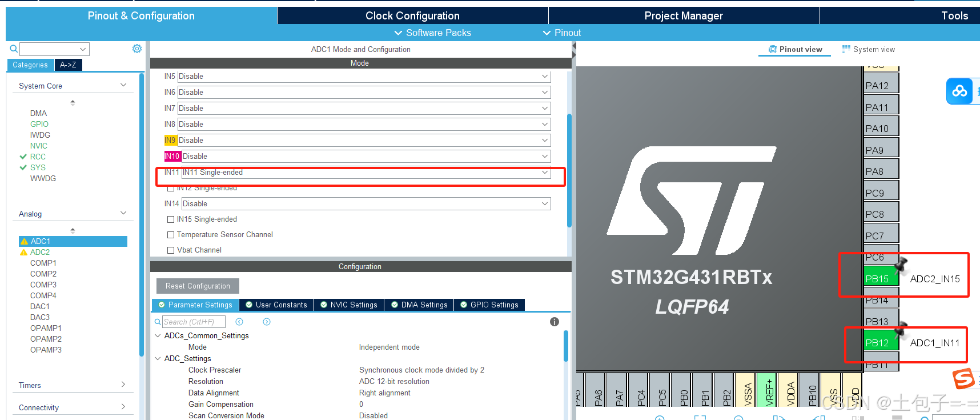This screenshot has height=420, width=980.
Task: Switch to Pinout view
Action: coord(796,49)
